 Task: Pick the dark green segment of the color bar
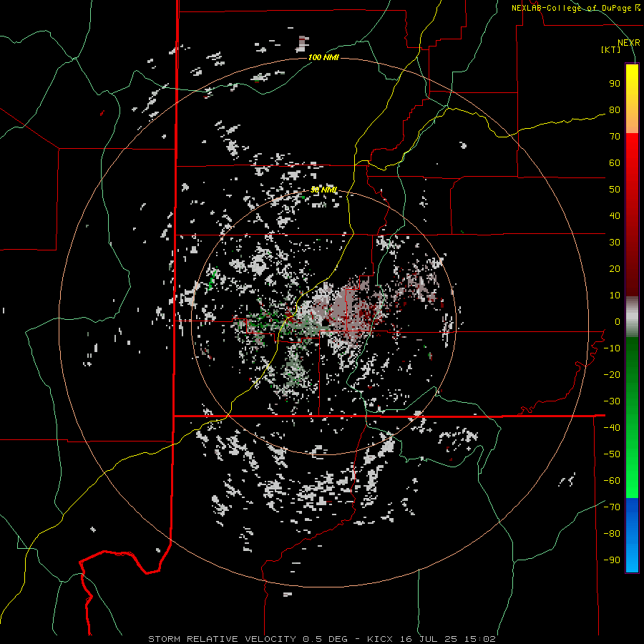tap(632, 355)
